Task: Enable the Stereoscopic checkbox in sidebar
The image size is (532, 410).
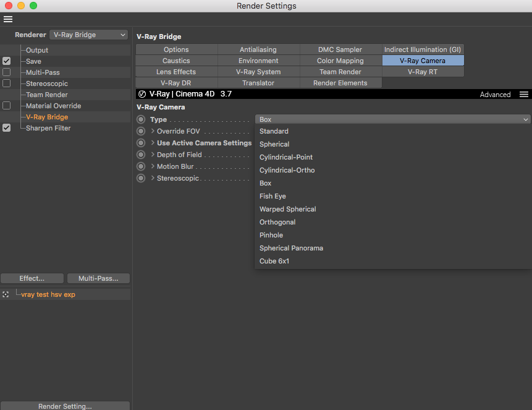Action: pyautogui.click(x=6, y=83)
